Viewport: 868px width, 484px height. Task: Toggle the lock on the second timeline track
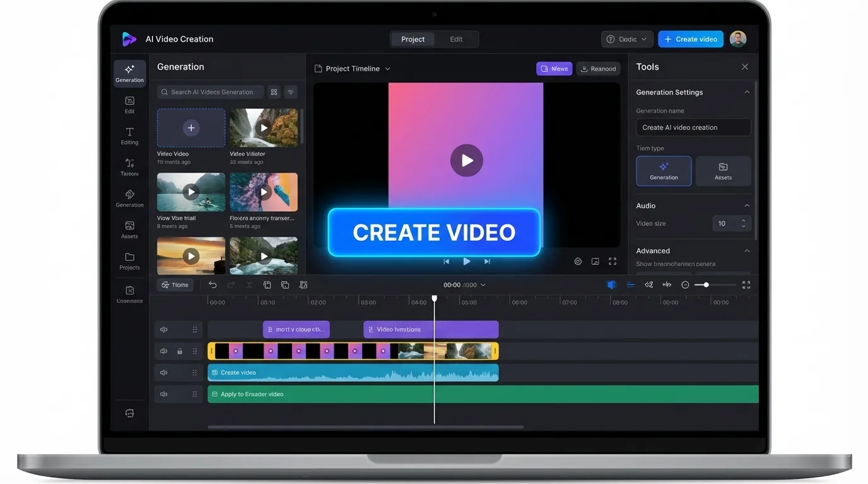point(179,351)
